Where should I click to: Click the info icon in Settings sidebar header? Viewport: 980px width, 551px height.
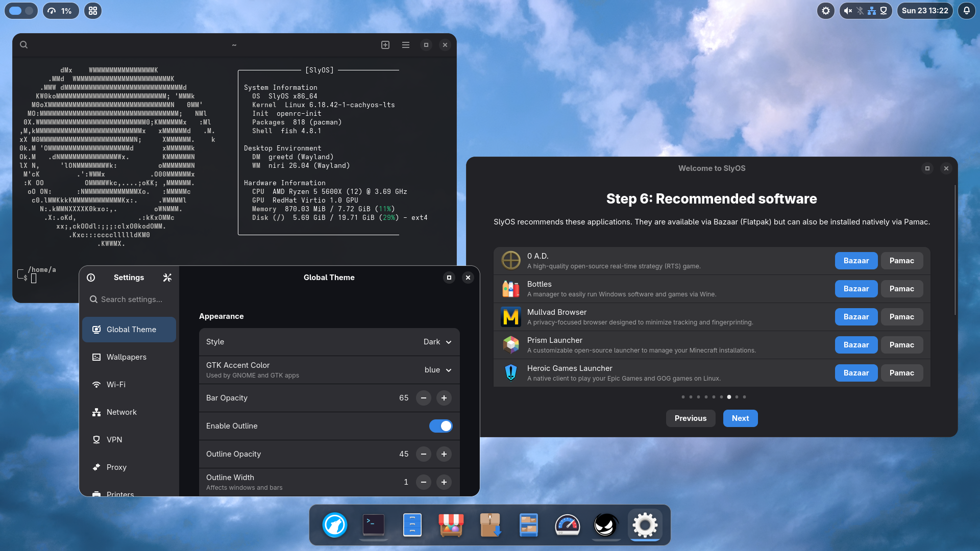pyautogui.click(x=91, y=278)
